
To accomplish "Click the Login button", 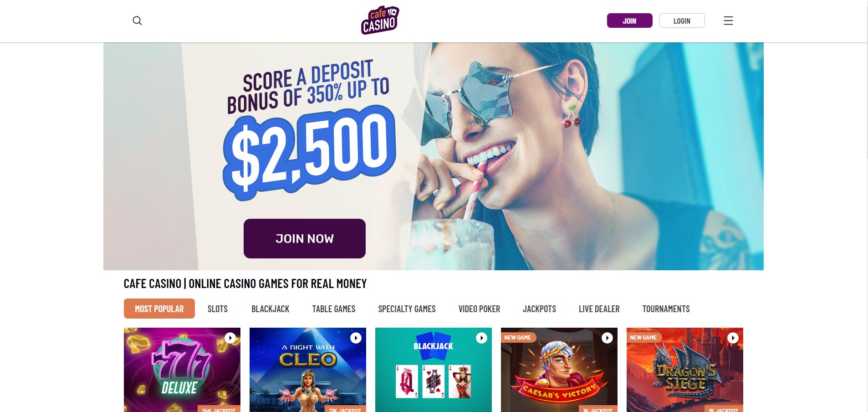I will (x=682, y=21).
